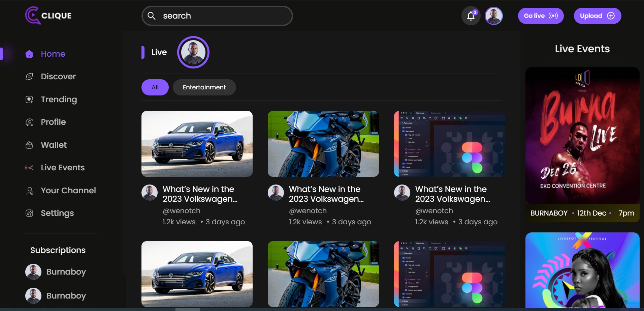Open live streamer avatar beside Live label
Viewport: 644px width, 311px height.
tap(193, 52)
